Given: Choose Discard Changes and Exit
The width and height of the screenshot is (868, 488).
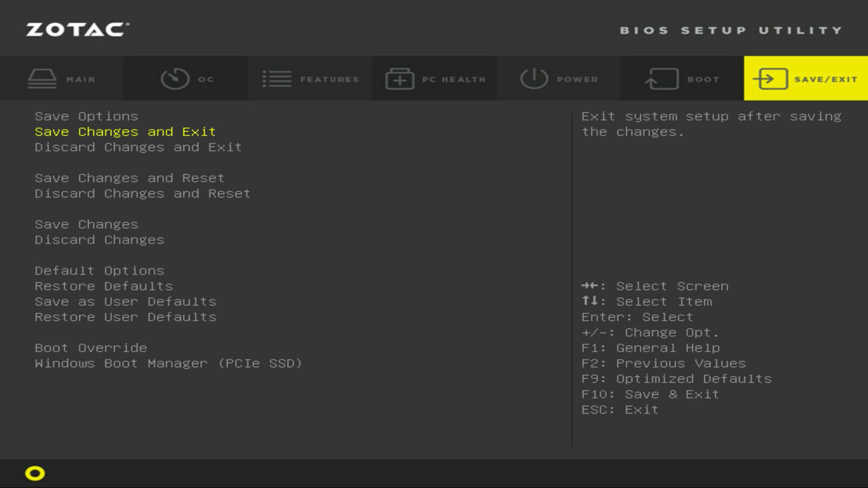Looking at the screenshot, I should [x=138, y=147].
